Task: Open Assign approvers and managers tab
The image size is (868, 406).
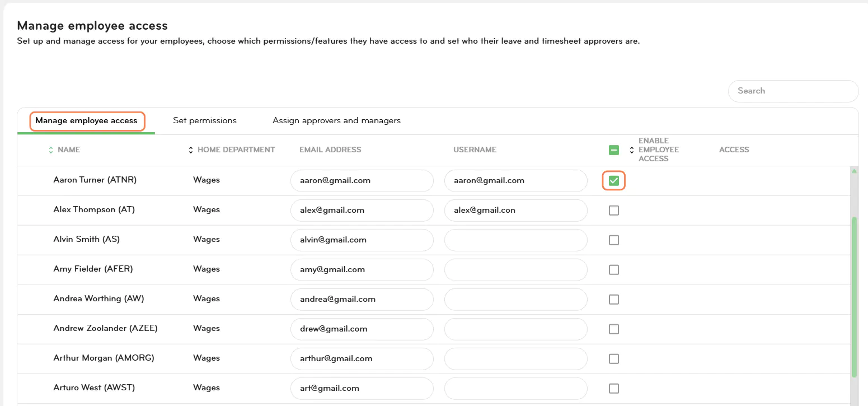Action: (x=336, y=120)
